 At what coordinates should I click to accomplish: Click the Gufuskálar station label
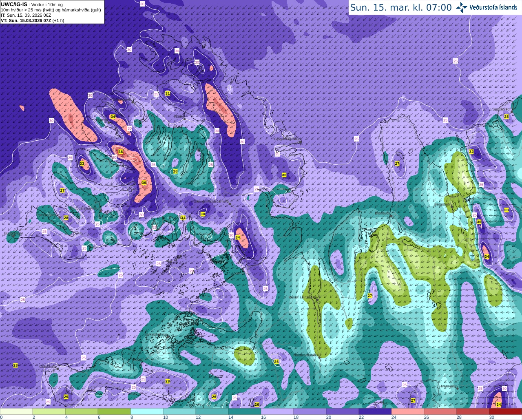coord(48,366)
